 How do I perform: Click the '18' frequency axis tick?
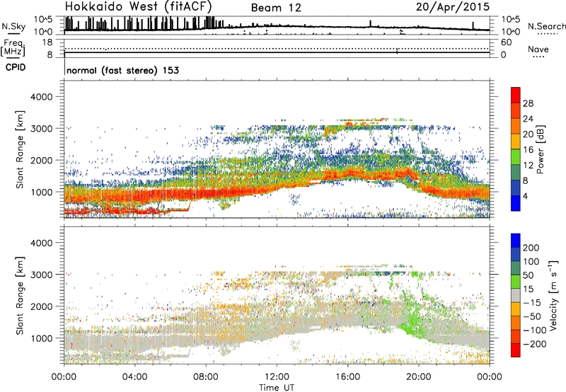click(x=47, y=42)
